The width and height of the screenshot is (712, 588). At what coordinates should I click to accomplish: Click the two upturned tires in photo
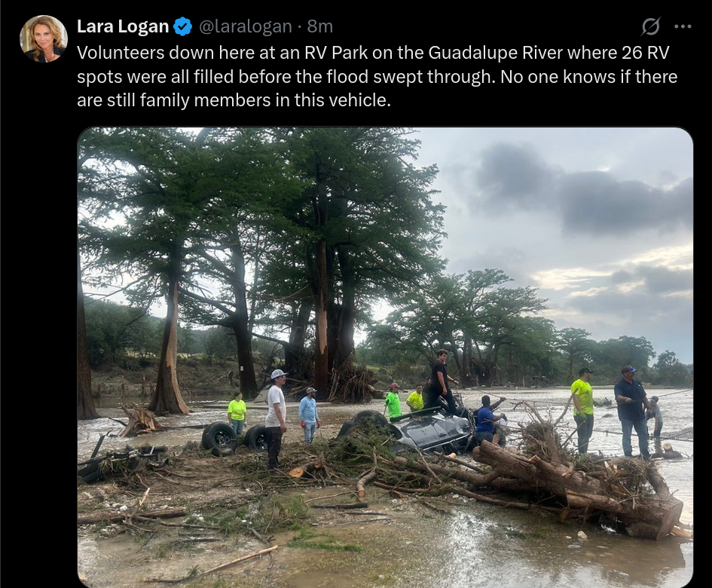[235, 438]
